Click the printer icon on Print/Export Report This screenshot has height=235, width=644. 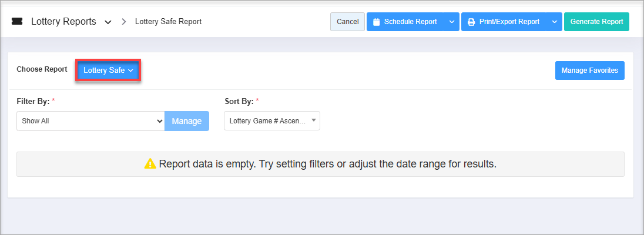click(471, 22)
